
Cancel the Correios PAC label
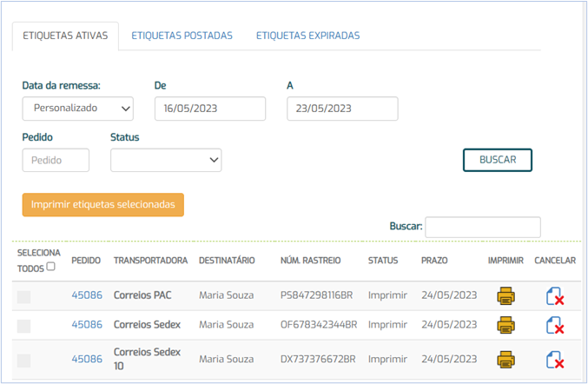[554, 296]
